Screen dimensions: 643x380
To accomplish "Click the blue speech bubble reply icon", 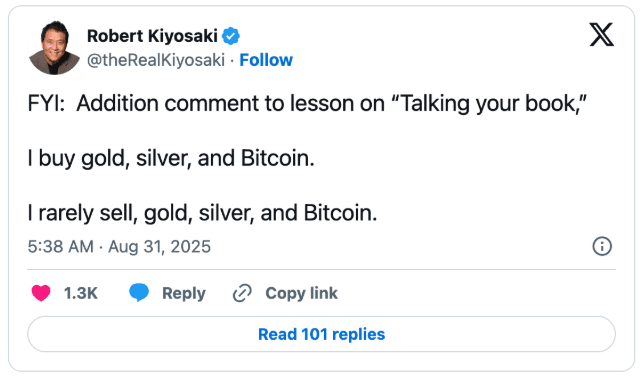I will (139, 293).
